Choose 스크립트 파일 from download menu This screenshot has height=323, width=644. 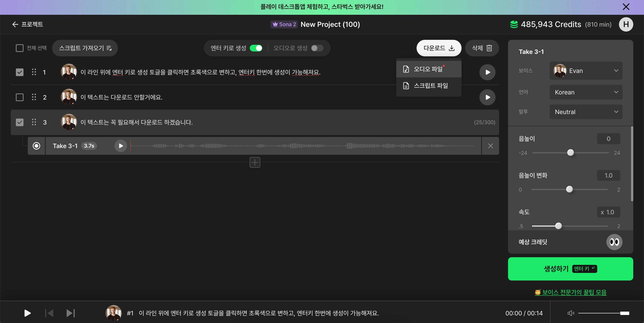click(430, 86)
